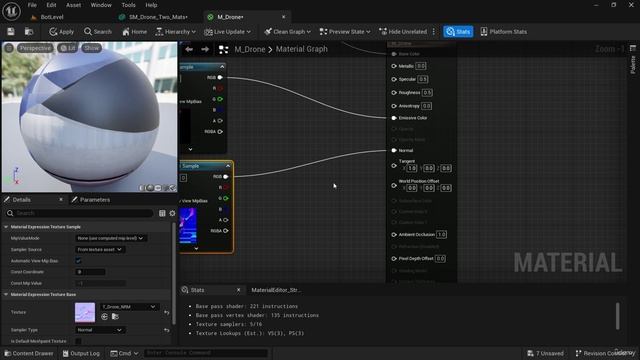This screenshot has height=360, width=640.
Task: Open the File menu
Action: pos(32,5)
